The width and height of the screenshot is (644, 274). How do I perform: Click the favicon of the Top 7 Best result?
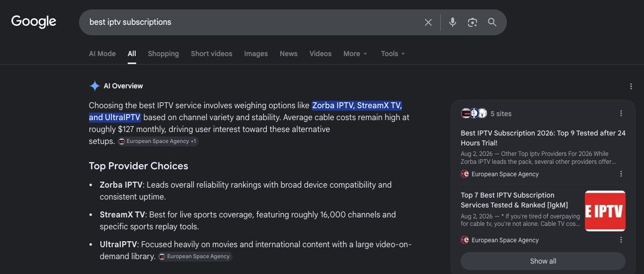(465, 240)
